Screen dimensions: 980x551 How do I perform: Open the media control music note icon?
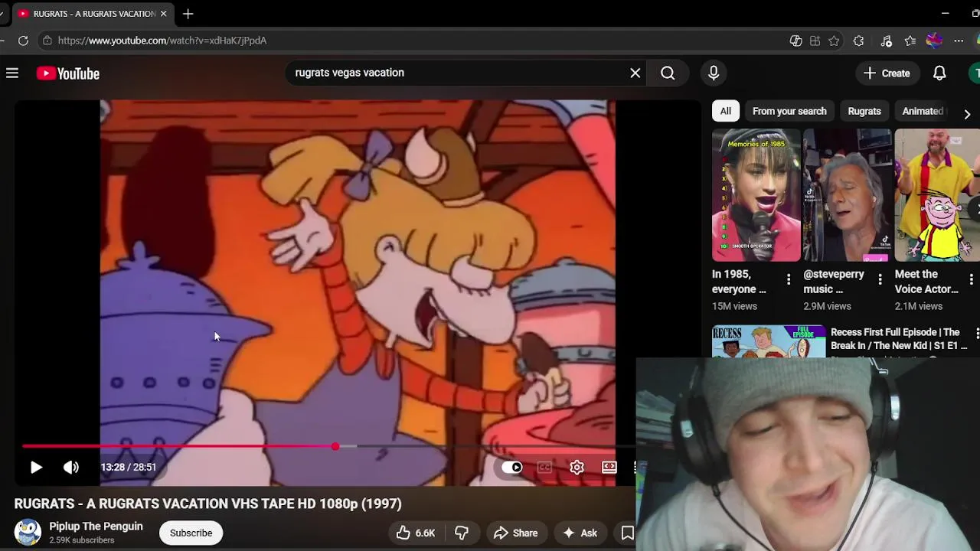pyautogui.click(x=886, y=41)
